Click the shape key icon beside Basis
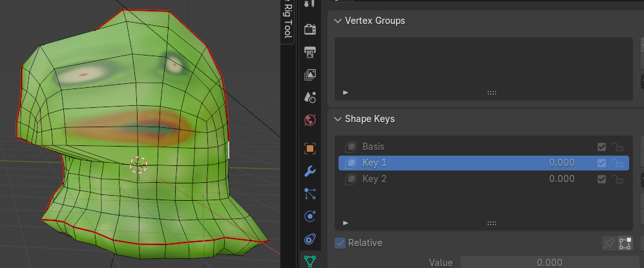The image size is (644, 268). pos(350,147)
